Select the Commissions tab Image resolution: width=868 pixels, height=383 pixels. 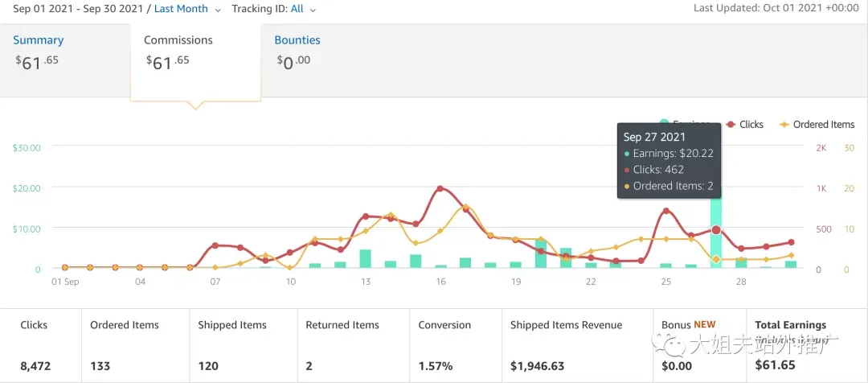[178, 40]
